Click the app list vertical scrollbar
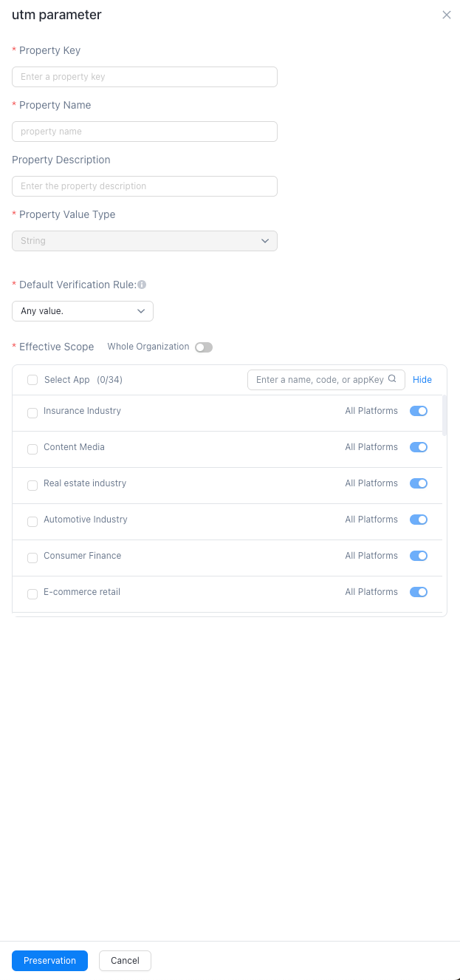 [444, 415]
